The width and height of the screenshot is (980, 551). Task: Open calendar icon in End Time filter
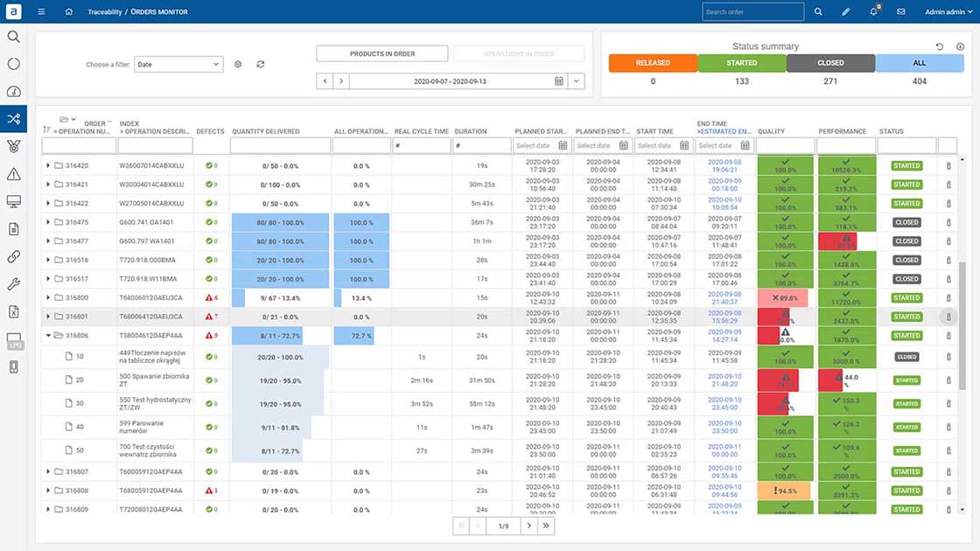745,145
